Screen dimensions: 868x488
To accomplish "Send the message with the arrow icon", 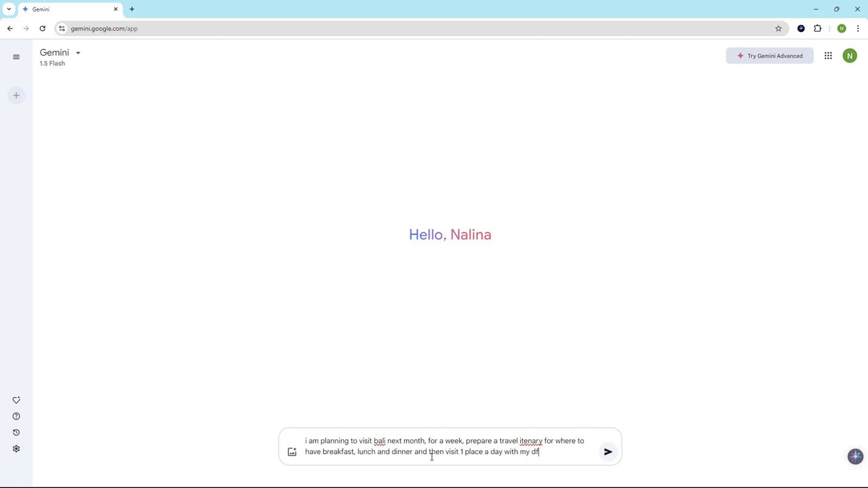I will click(x=608, y=451).
